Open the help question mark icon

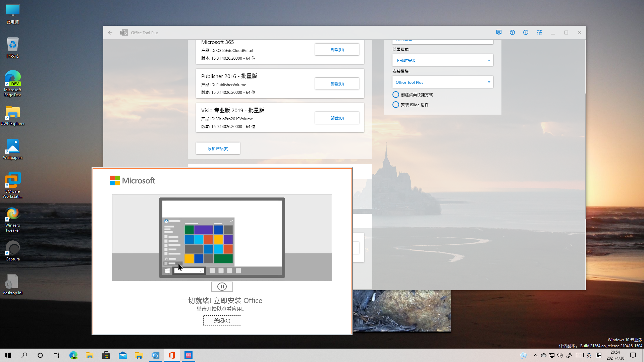pyautogui.click(x=512, y=33)
